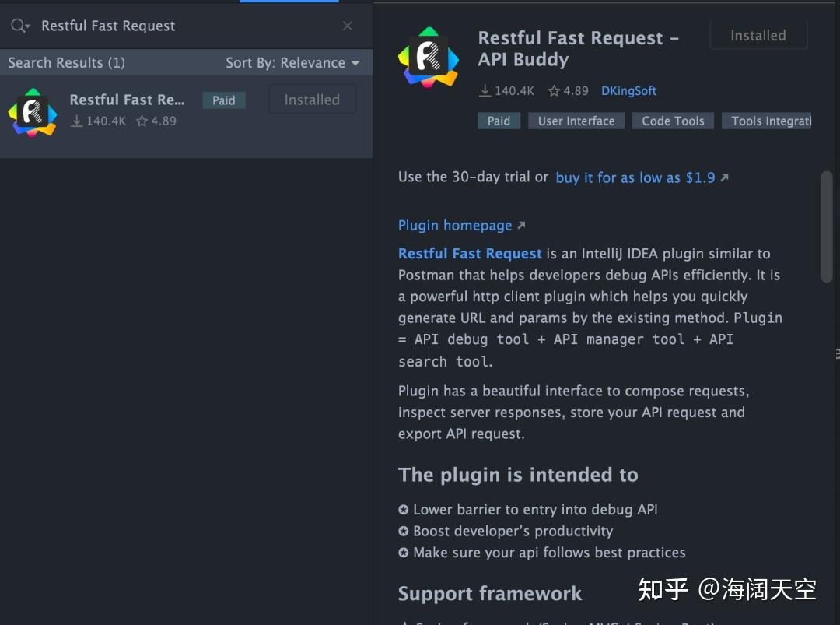Select the Restful Fast Re... search result
Viewport: 840px width, 625px height.
pos(187,116)
